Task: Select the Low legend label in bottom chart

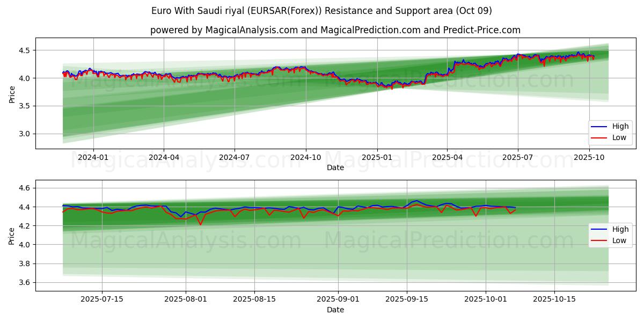Action: (619, 240)
